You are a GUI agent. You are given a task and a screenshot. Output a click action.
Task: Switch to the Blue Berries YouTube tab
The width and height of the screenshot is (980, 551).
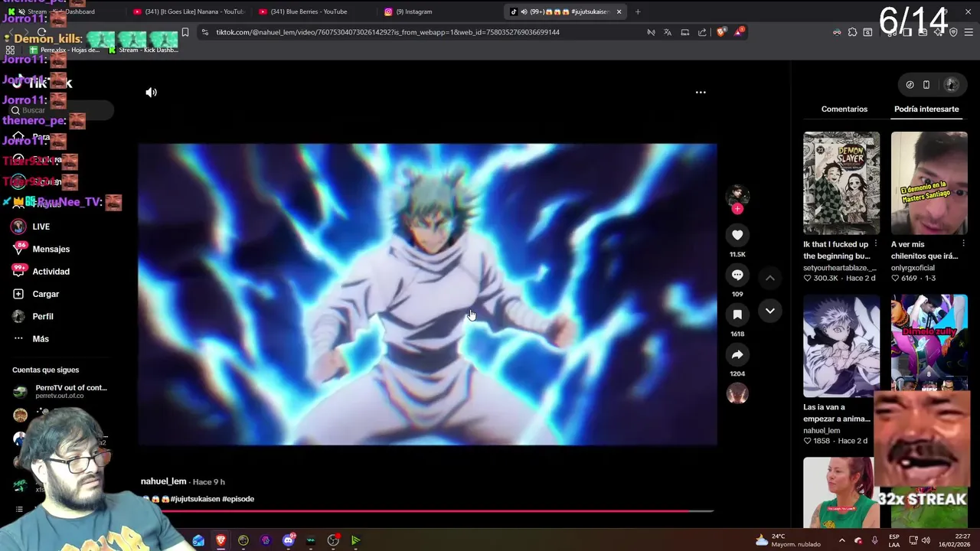309,11
